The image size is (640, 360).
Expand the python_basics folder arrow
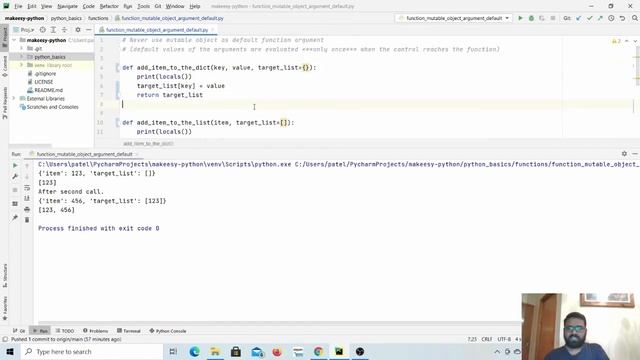(x=22, y=57)
